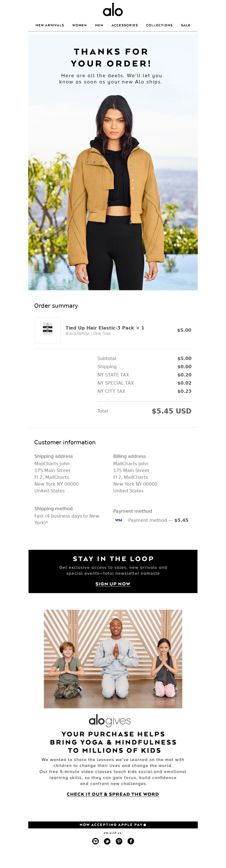This screenshot has height=868, width=226.
Task: Click the Sign Up Now link
Action: click(x=113, y=584)
